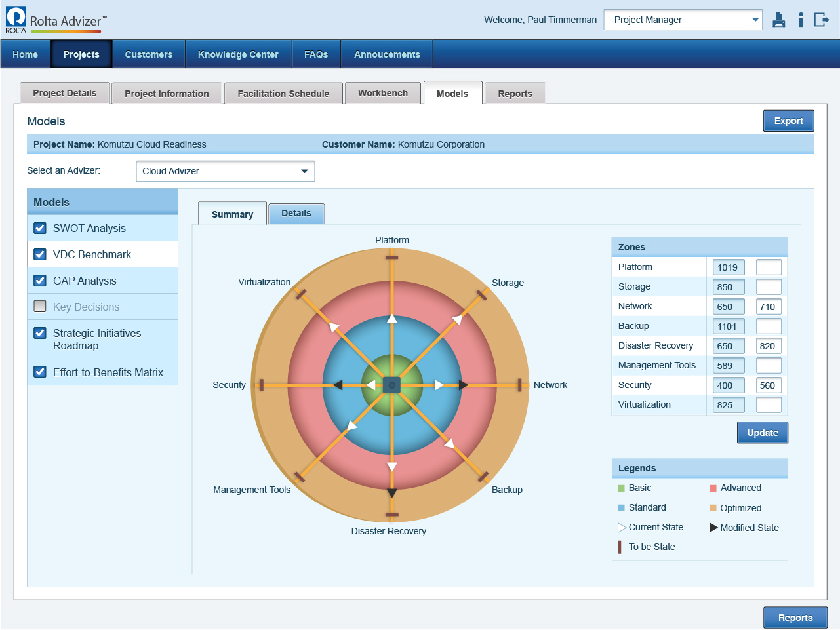Click the Management Tools value 589

coord(729,365)
